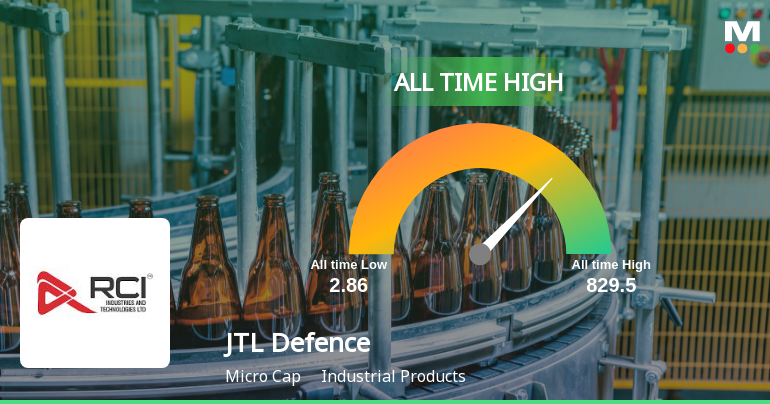Click the 'JTL Defence' title
Screen dimensions: 770x404
[297, 342]
